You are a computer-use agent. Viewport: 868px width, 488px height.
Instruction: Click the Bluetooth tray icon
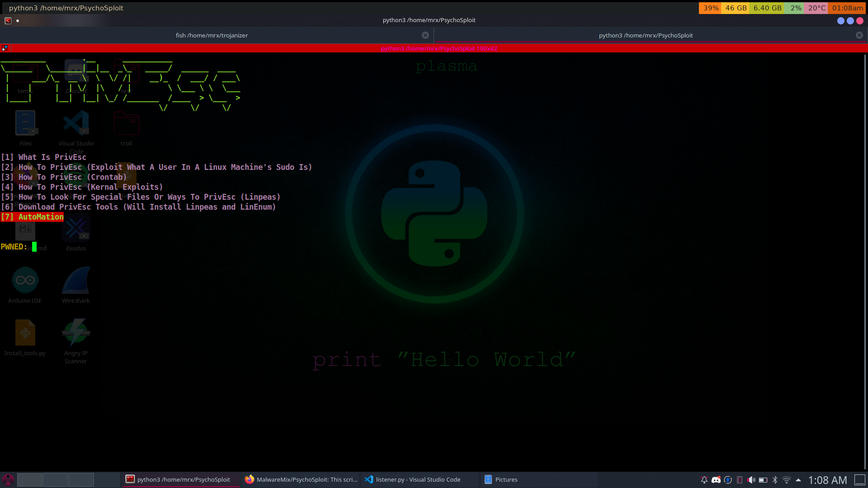774,480
